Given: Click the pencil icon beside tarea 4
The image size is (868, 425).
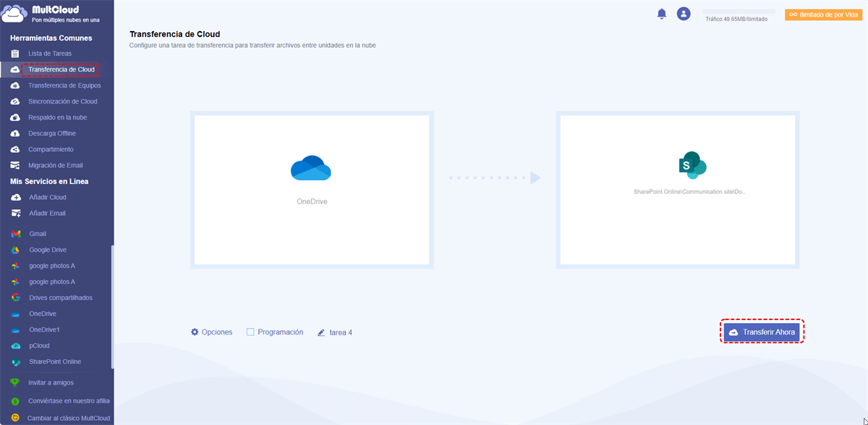Looking at the screenshot, I should point(321,332).
